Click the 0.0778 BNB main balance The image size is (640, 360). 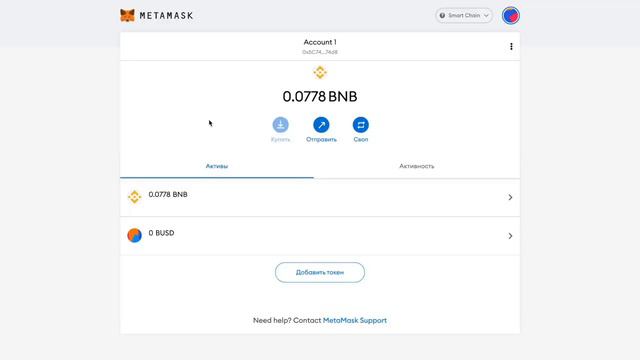pos(320,97)
